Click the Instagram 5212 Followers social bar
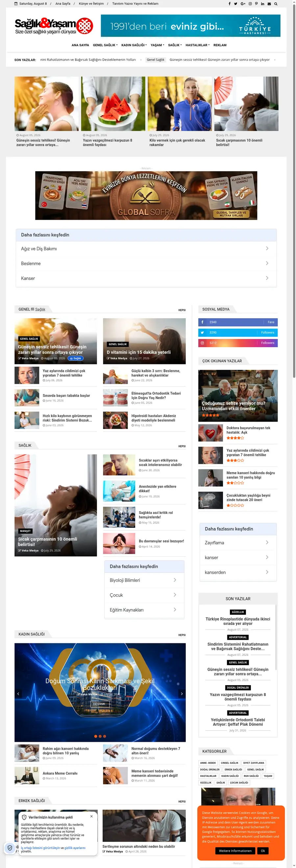 click(238, 343)
